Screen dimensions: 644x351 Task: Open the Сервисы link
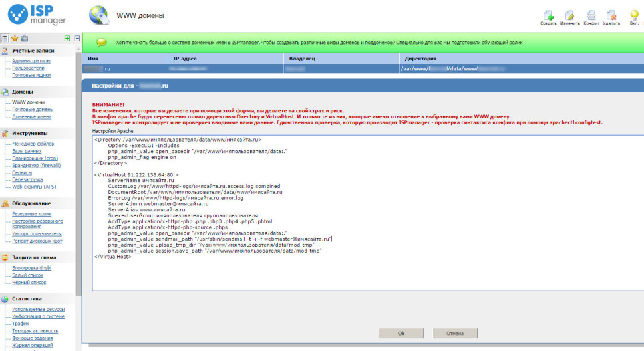tap(22, 173)
